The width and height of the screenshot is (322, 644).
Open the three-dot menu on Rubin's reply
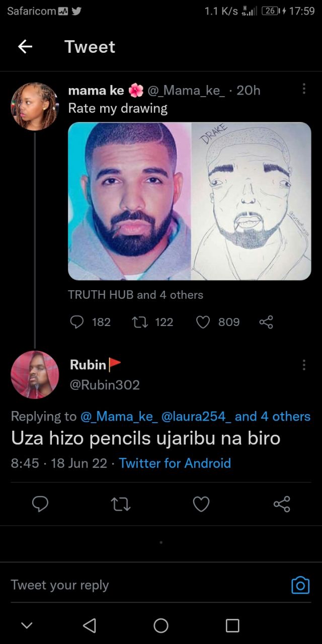click(x=303, y=365)
